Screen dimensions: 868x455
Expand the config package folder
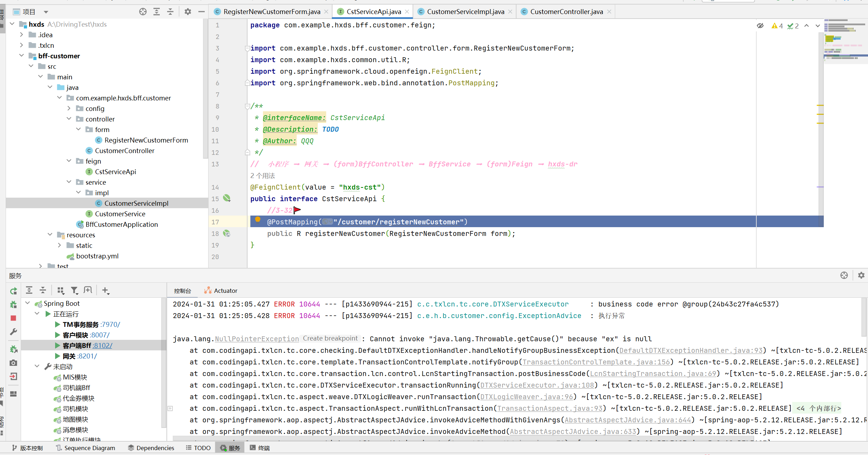click(x=69, y=108)
